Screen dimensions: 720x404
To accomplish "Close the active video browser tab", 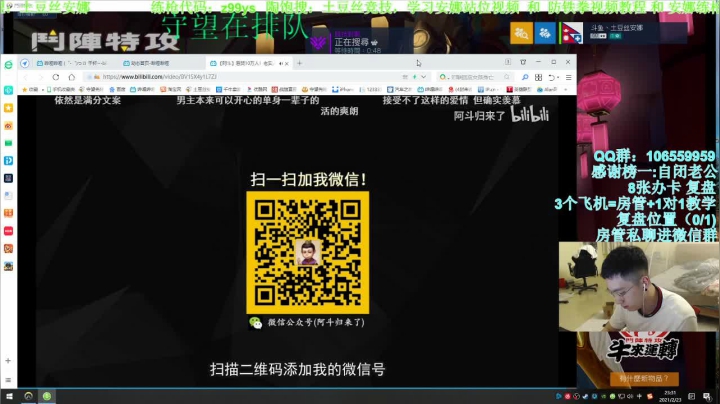I will coord(287,63).
